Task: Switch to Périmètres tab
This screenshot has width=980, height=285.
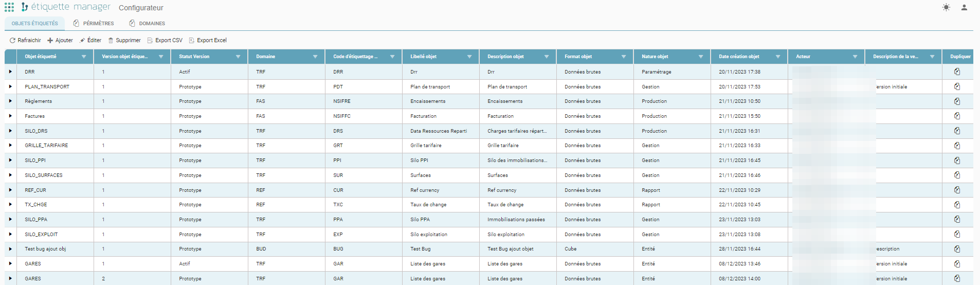Action: [94, 24]
